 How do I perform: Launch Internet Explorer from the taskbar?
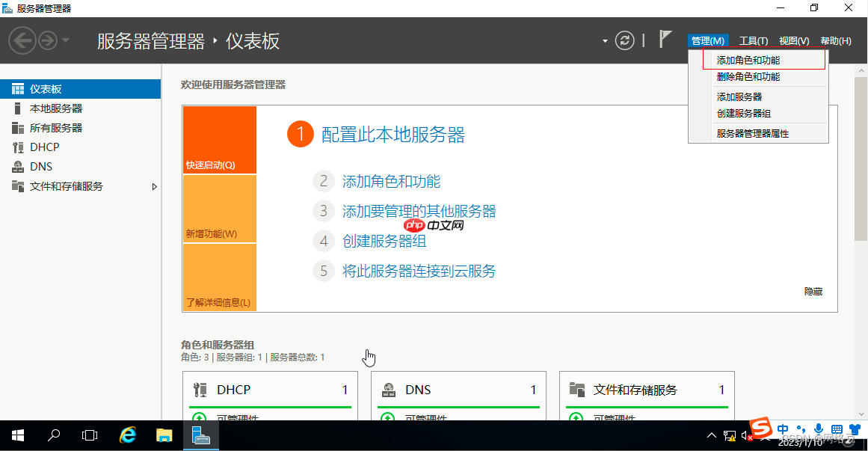click(126, 435)
